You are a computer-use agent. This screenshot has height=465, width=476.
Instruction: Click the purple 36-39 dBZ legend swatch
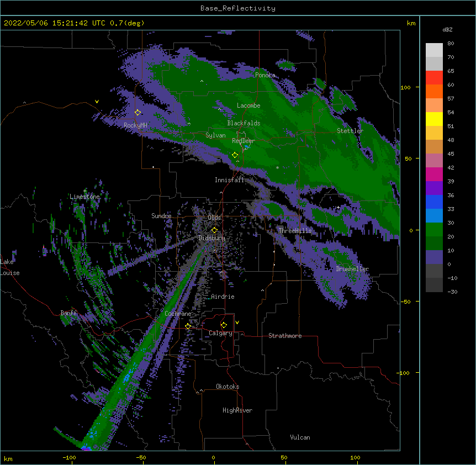click(x=434, y=188)
